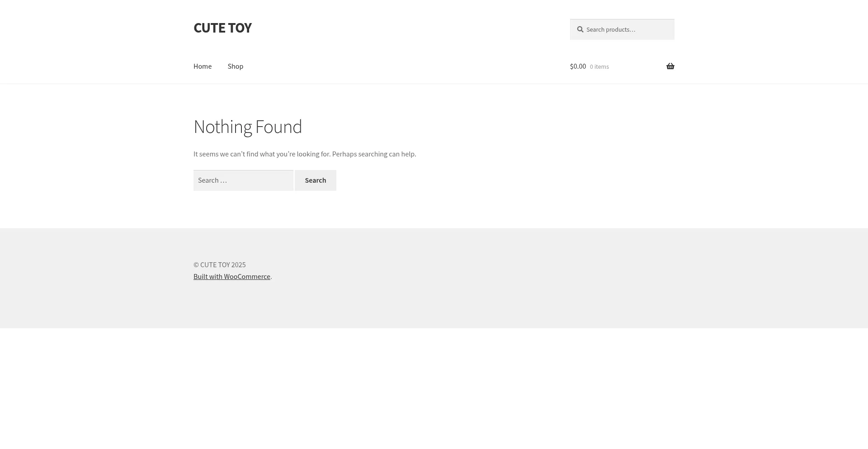Open the Home menu item
The image size is (868, 449).
pos(203,66)
